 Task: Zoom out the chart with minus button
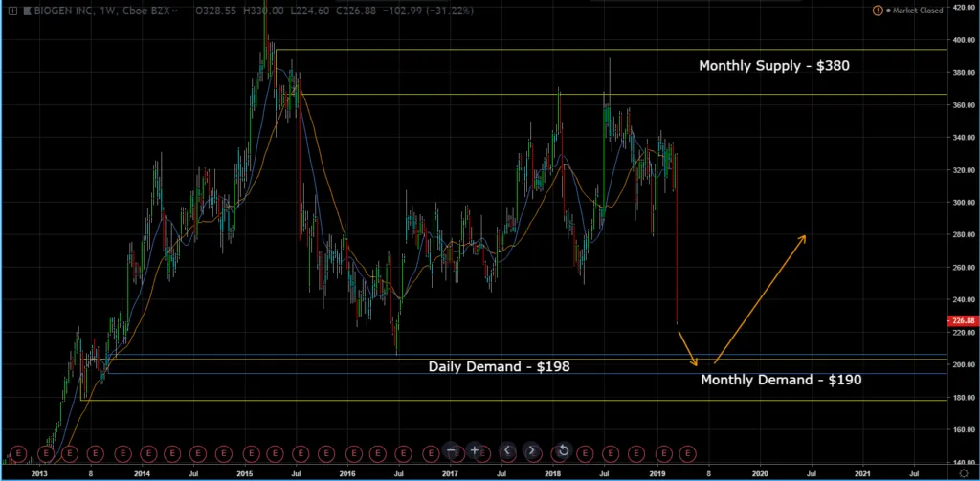(452, 450)
